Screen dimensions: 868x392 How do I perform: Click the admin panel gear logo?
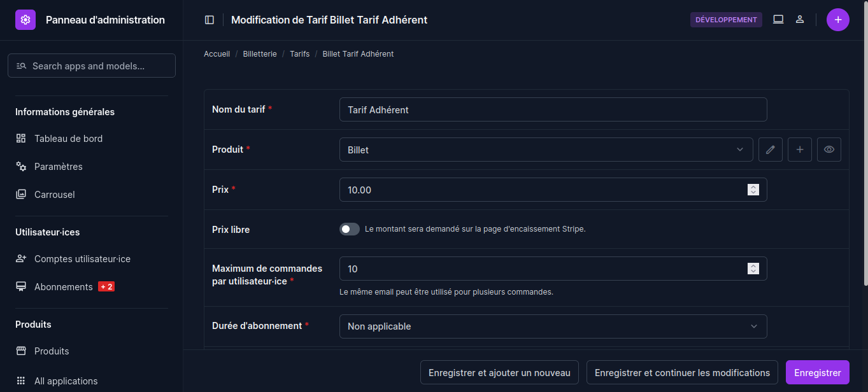[25, 20]
